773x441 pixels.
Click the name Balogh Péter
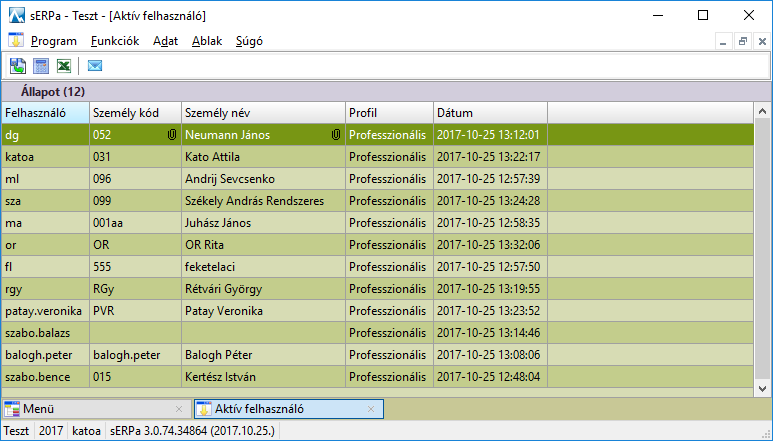218,355
